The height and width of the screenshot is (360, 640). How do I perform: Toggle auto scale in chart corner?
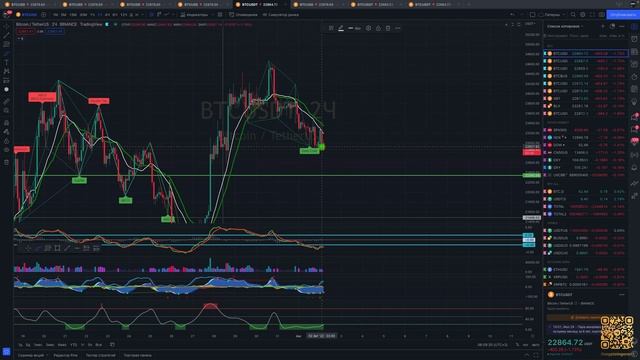click(535, 345)
